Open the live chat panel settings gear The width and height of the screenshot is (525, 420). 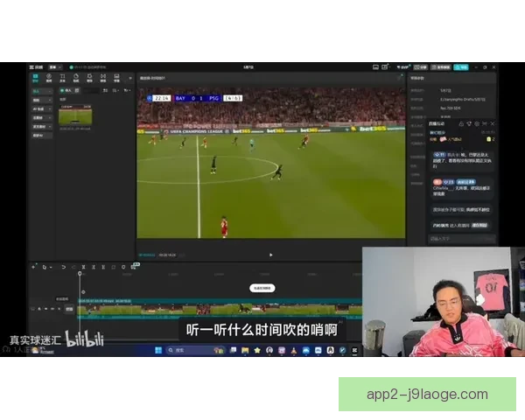pyautogui.click(x=477, y=123)
